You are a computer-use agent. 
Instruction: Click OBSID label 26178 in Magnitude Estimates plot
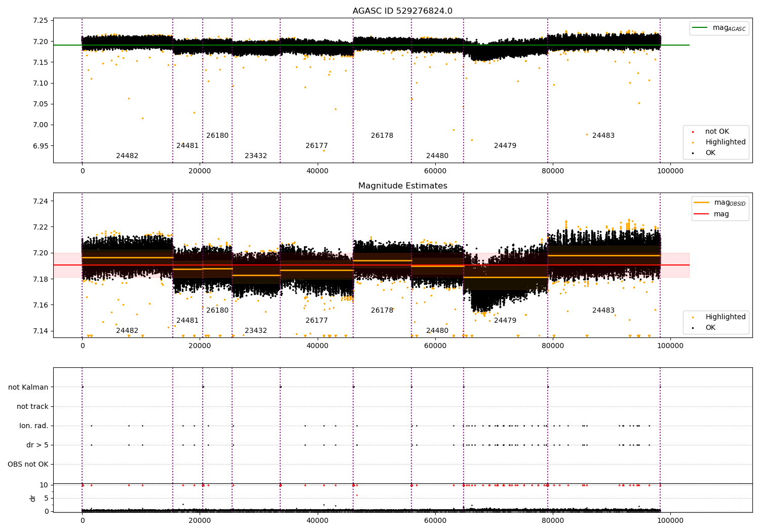point(382,311)
